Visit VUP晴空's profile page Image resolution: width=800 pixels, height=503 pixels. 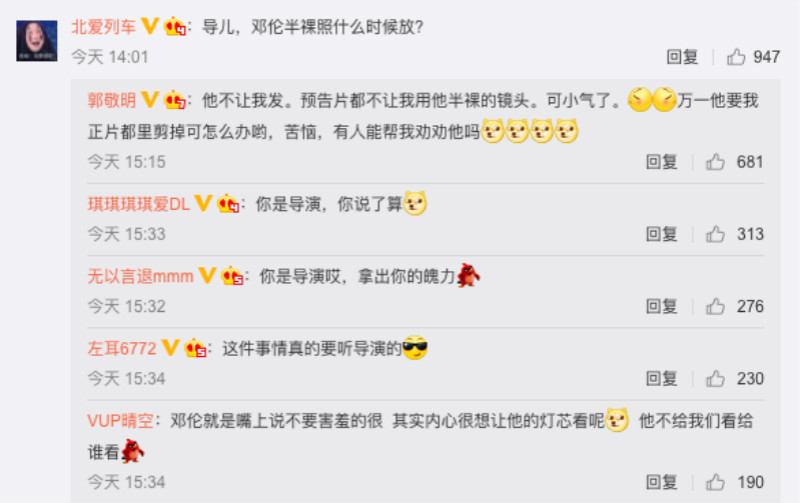(120, 421)
